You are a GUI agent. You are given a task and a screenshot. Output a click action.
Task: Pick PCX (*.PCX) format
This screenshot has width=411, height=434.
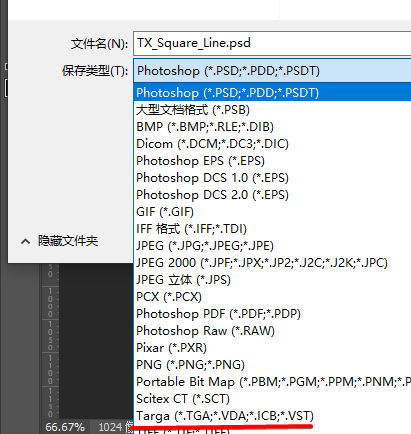tap(272, 297)
